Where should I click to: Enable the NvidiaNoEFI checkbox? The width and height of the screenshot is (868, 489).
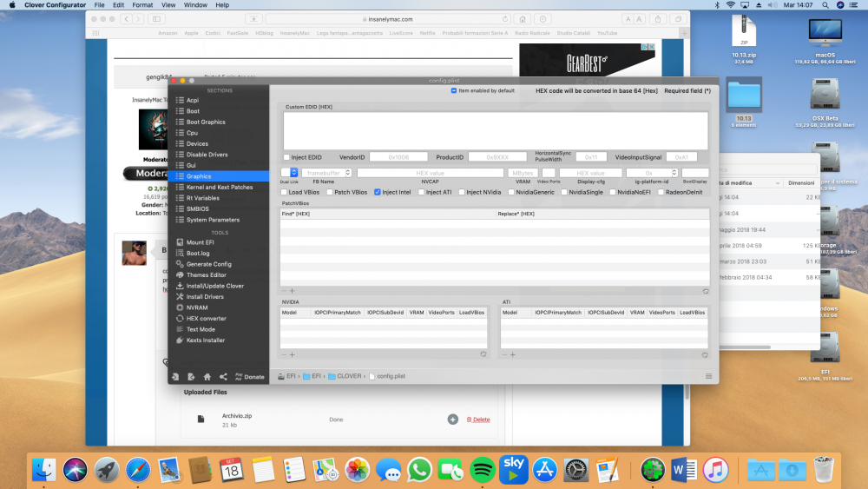[613, 192]
